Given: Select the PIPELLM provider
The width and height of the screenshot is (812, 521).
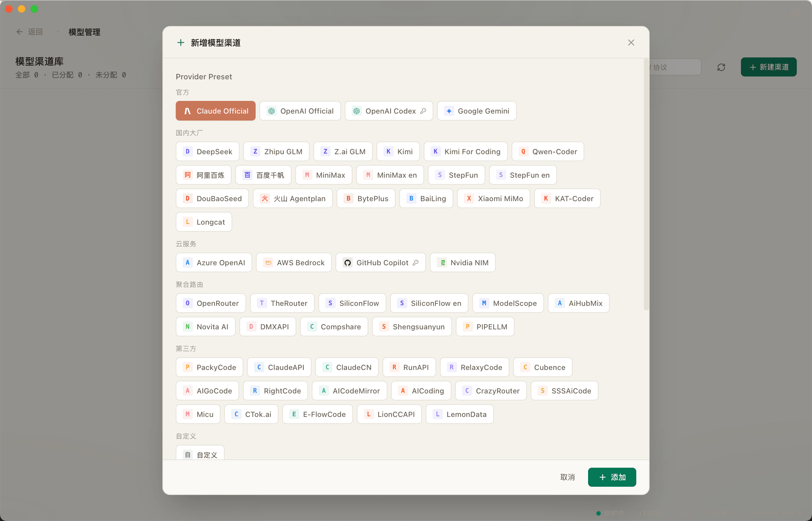Looking at the screenshot, I should pos(485,326).
